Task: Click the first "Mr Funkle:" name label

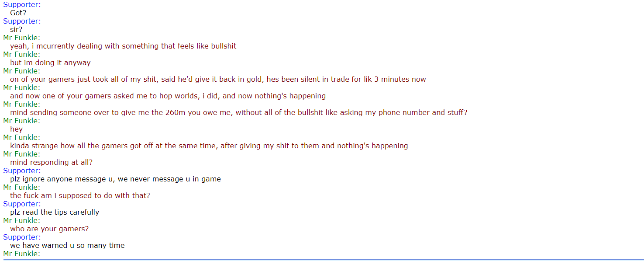Action: (x=21, y=38)
